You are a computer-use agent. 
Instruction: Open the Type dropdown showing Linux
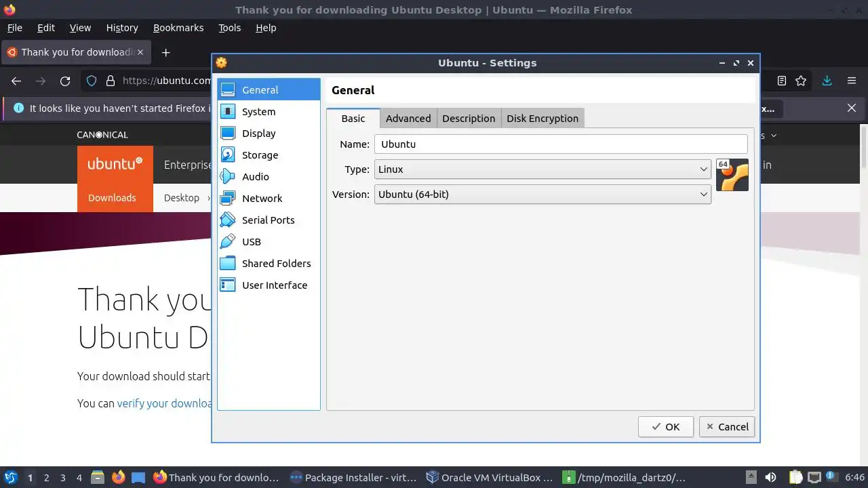542,169
